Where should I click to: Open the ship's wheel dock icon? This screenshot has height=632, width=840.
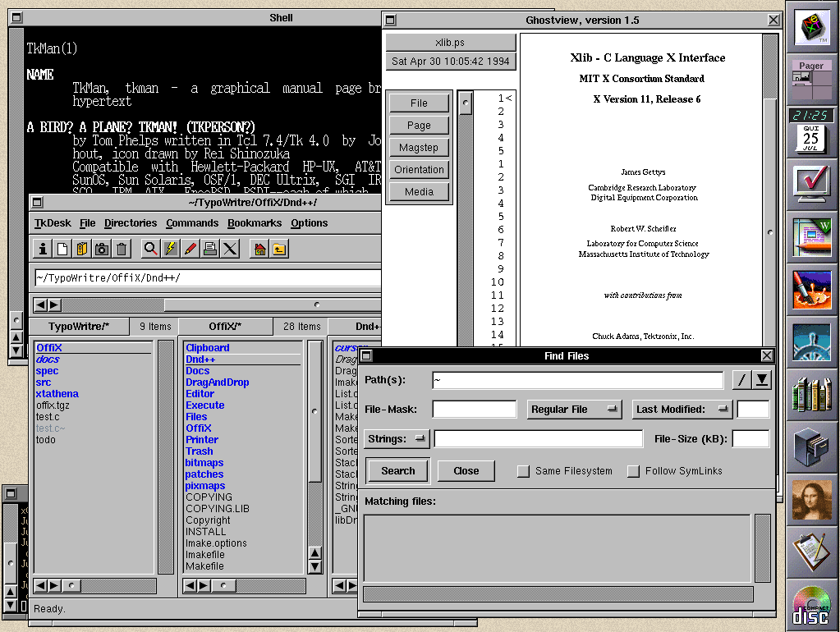tap(811, 341)
